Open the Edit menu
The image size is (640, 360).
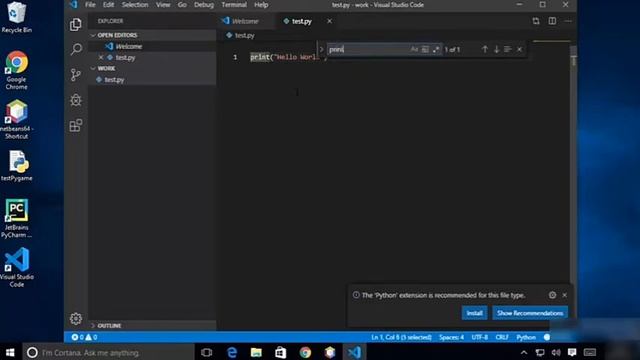pos(109,5)
